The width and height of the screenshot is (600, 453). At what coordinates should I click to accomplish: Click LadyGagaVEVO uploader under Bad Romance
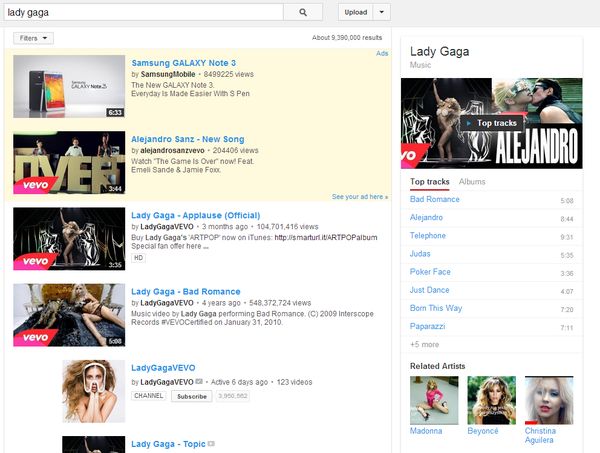pos(167,303)
